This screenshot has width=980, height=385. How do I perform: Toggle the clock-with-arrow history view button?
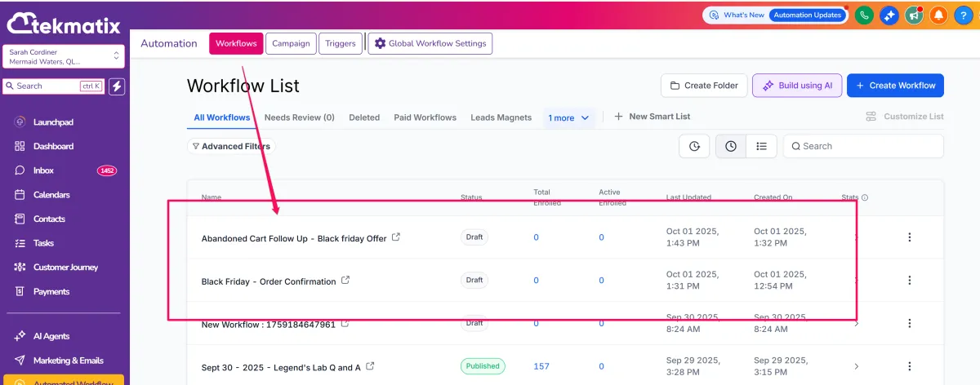694,146
